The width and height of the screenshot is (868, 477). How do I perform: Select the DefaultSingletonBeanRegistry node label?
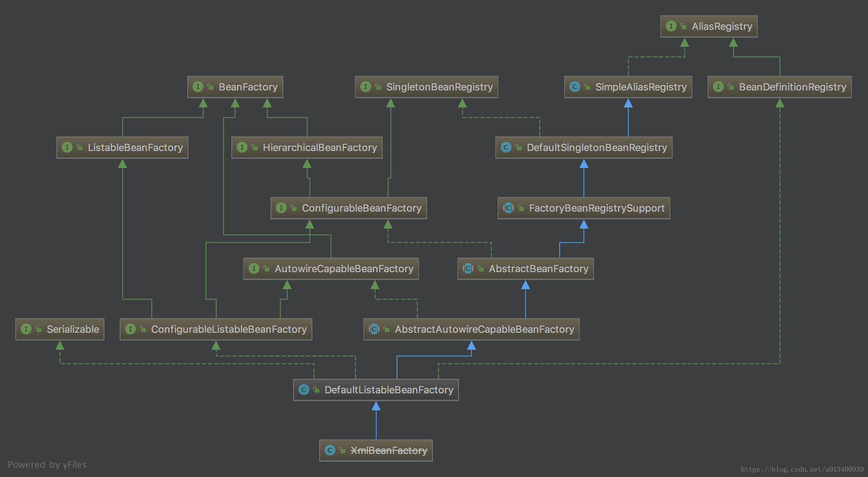597,148
